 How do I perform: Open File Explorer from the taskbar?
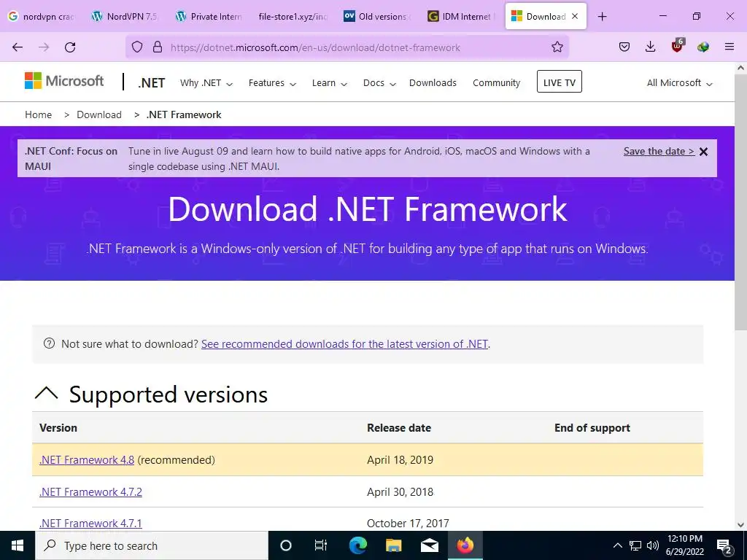tap(393, 545)
